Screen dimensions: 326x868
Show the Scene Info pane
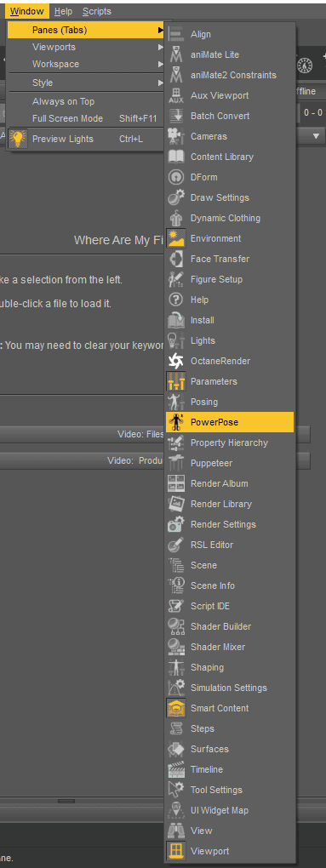pos(230,585)
